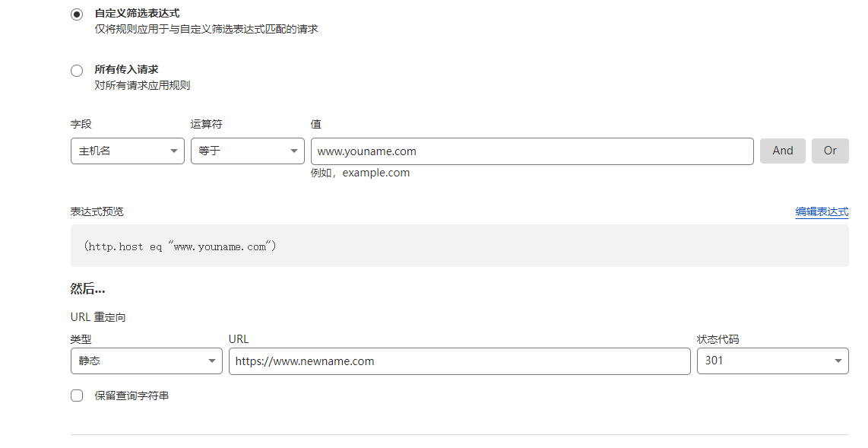Expand the 类型 dropdown showing 静态

tap(146, 361)
